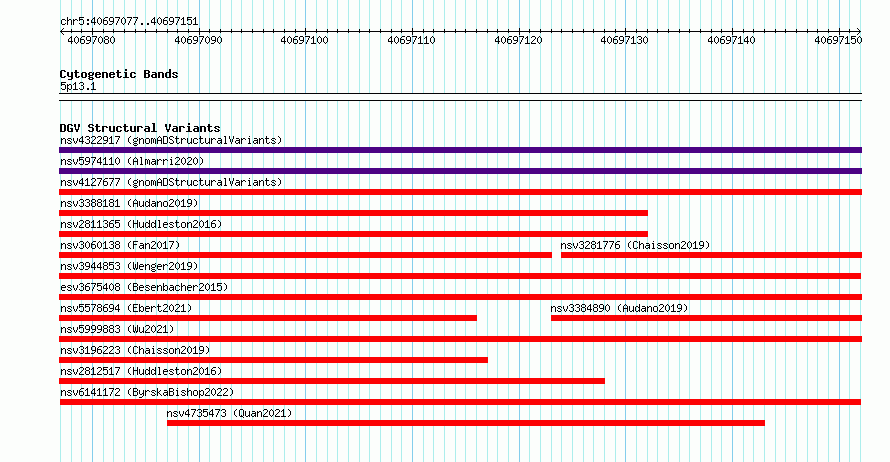Click ruler position 40697100

(x=305, y=40)
